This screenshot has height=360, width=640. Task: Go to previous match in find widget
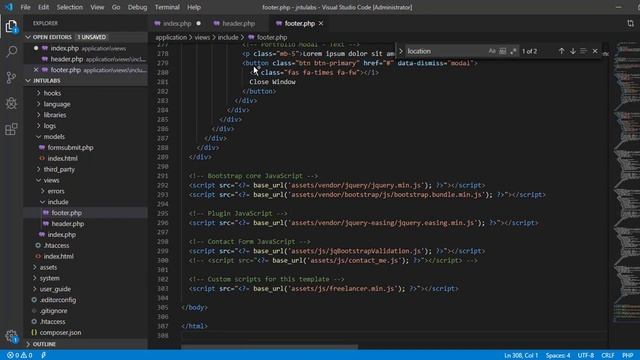click(x=562, y=51)
